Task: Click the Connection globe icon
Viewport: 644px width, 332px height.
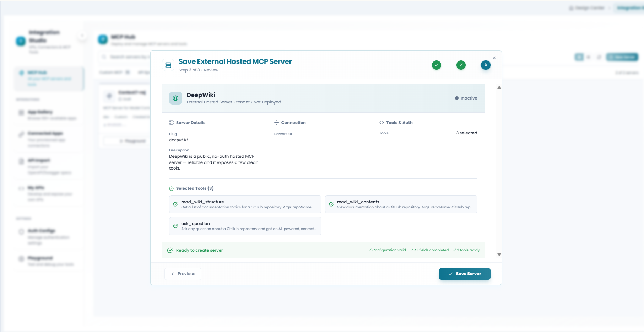Action: 276,123
